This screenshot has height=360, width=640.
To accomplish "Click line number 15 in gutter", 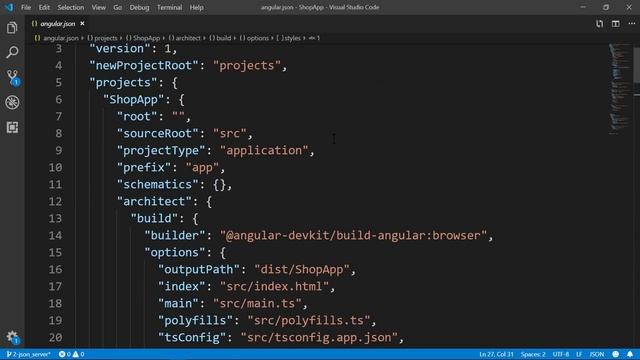I will pos(56,252).
